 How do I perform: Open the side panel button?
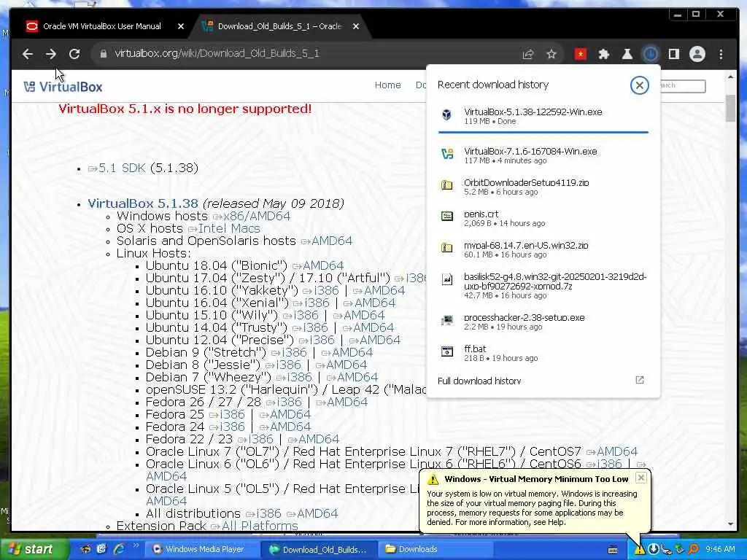tap(673, 54)
